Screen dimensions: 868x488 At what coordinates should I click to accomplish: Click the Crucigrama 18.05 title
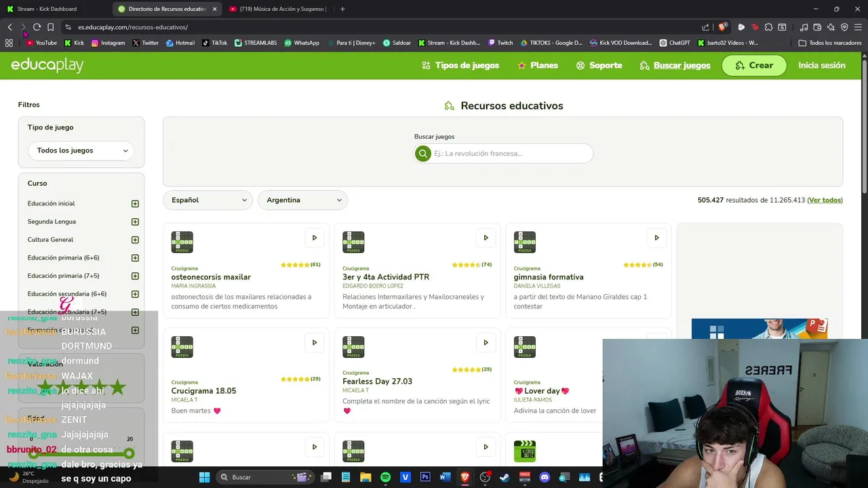click(203, 391)
